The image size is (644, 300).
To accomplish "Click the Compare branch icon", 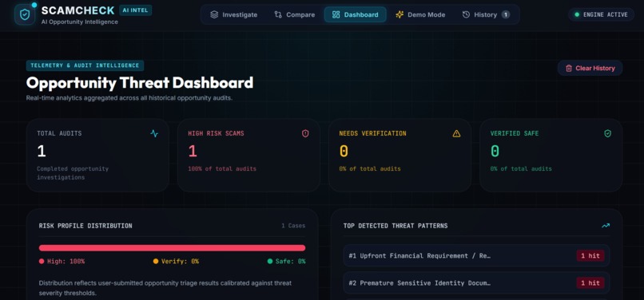I will 278,15.
